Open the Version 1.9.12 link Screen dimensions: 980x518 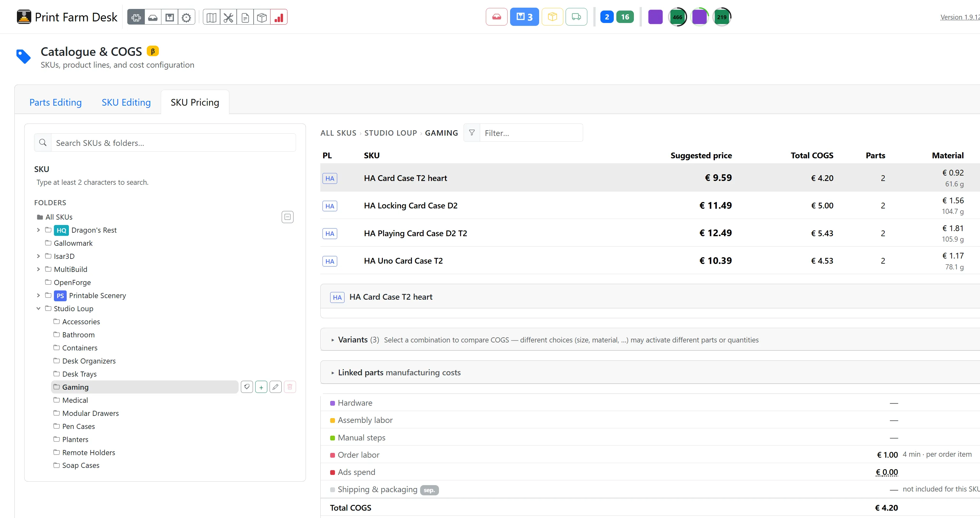pyautogui.click(x=960, y=17)
